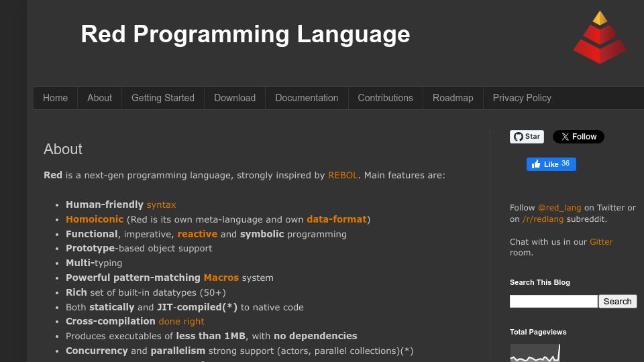The height and width of the screenshot is (362, 644).
Task: Click the blog search input field
Action: point(553,301)
